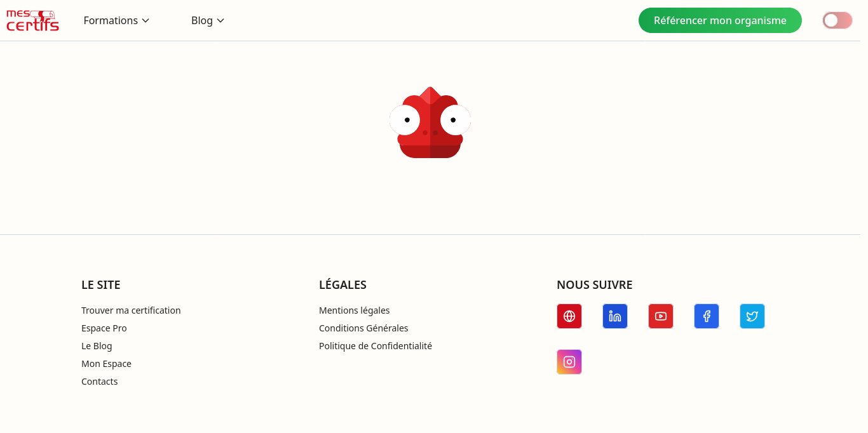Visit the Facebook page icon
This screenshot has width=868, height=433.
coord(706,316)
